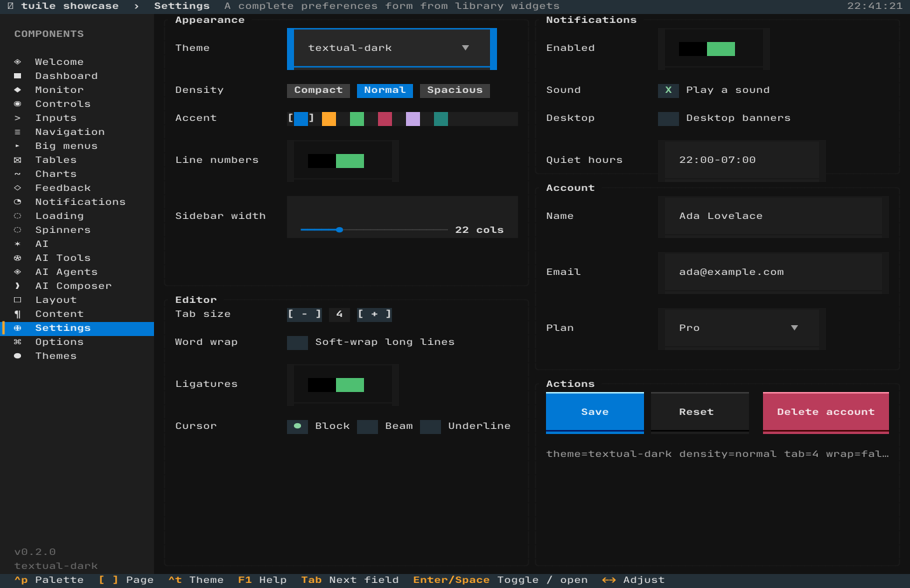Click the Dashboard square icon

pyautogui.click(x=18, y=76)
